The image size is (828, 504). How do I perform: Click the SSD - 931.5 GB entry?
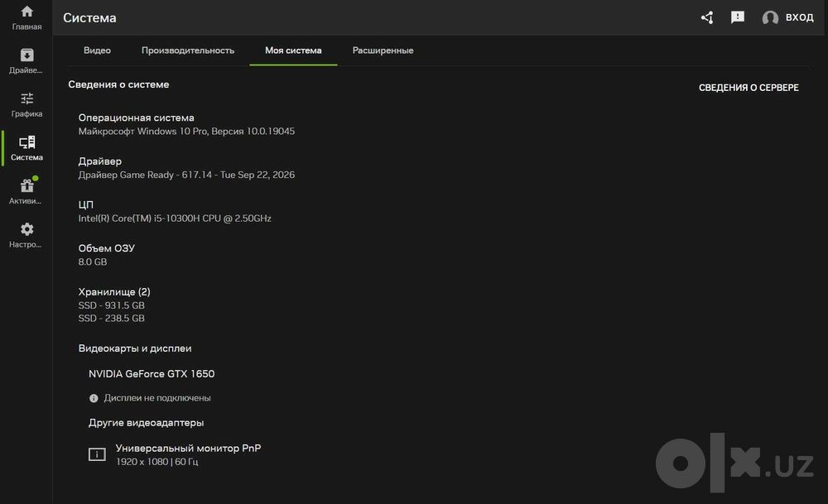[112, 305]
